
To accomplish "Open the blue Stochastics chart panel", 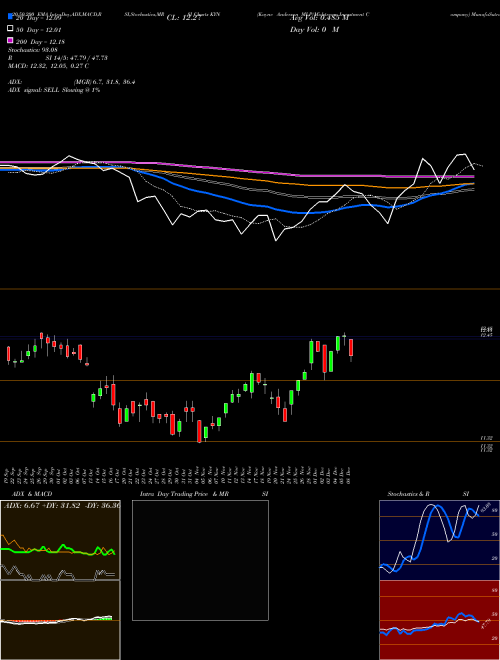I will click(x=439, y=540).
